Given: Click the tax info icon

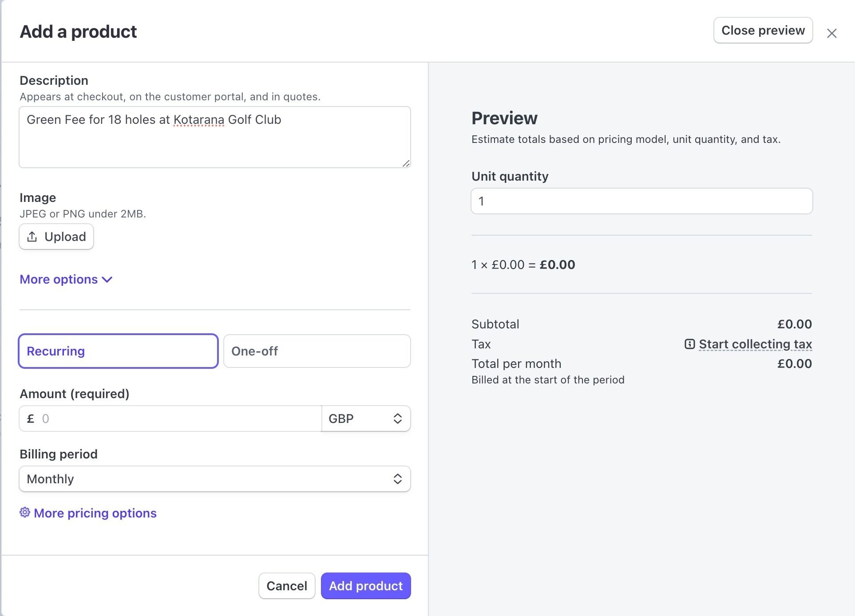Looking at the screenshot, I should 689,344.
